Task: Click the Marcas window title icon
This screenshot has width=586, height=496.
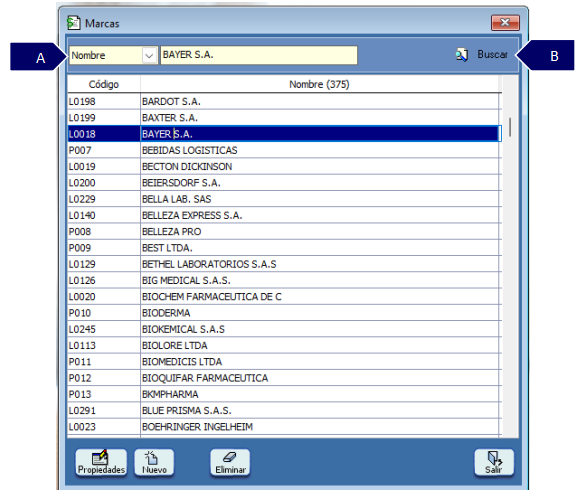Action: tap(73, 23)
